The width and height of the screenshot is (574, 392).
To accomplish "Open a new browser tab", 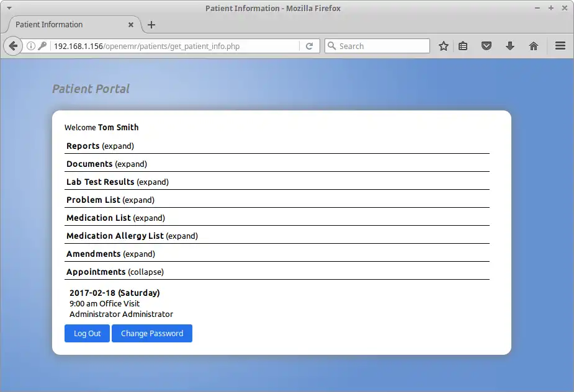I will click(151, 25).
